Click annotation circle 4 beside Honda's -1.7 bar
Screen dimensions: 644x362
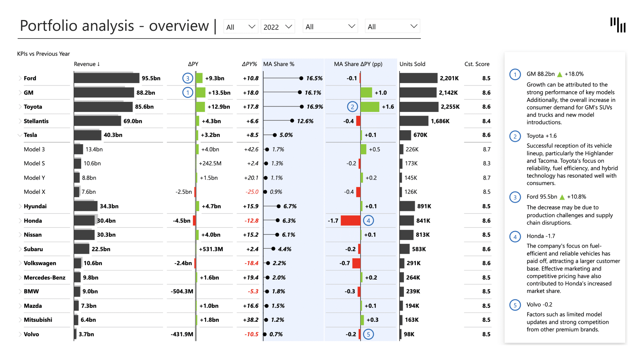pyautogui.click(x=368, y=221)
